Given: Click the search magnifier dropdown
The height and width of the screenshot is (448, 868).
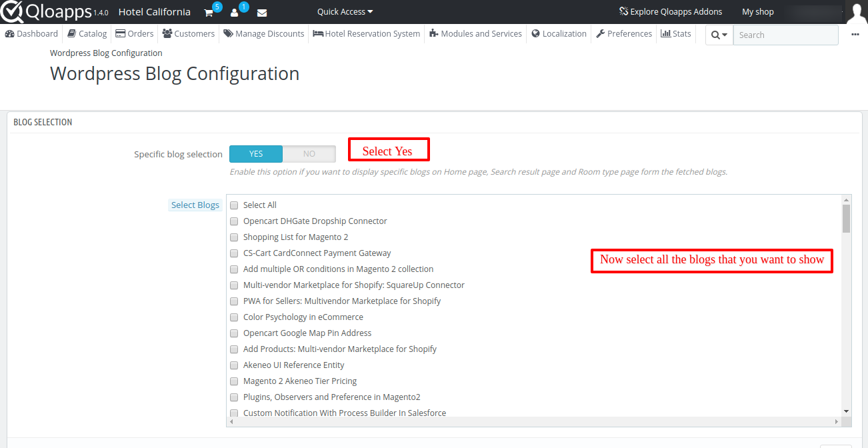Looking at the screenshot, I should 719,35.
